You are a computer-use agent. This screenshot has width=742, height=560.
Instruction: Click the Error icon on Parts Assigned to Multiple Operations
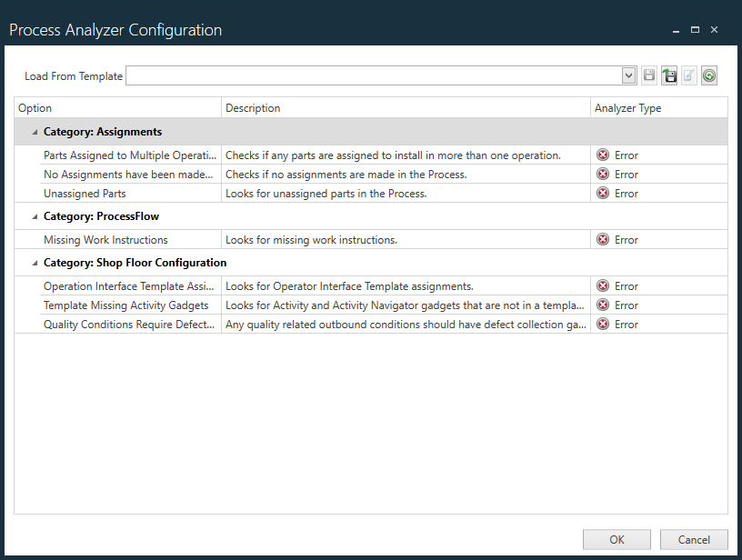[602, 155]
